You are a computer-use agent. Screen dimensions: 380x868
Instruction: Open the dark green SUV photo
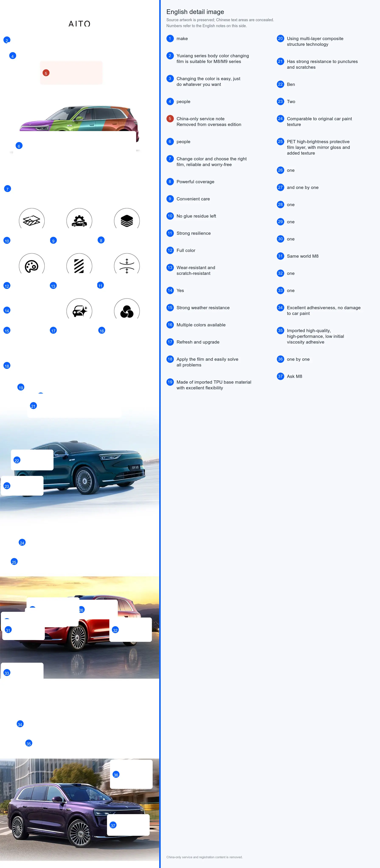(80, 467)
